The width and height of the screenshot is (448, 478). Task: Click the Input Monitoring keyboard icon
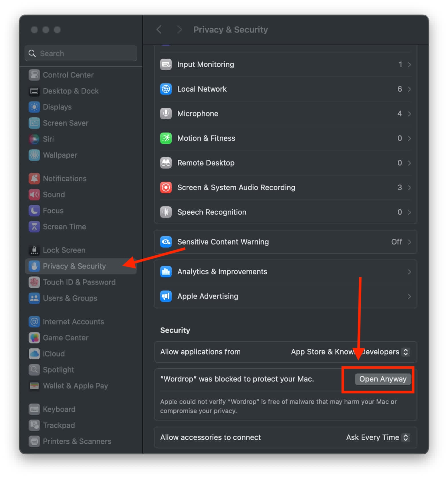point(166,64)
